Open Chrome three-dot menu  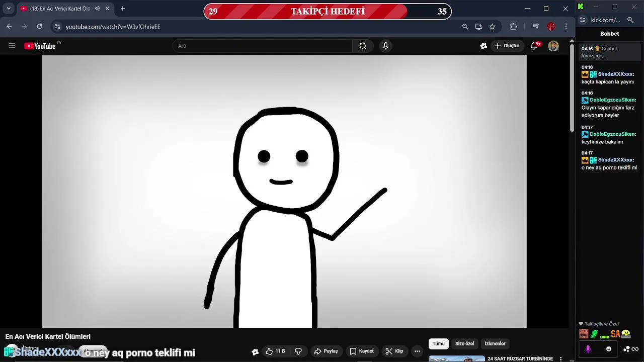pos(567,27)
